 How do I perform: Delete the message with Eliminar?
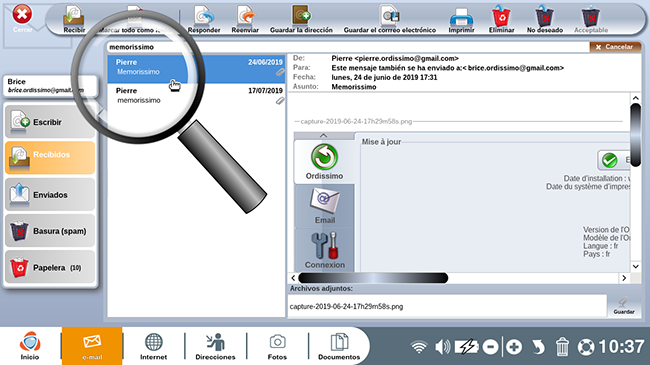coord(501,19)
